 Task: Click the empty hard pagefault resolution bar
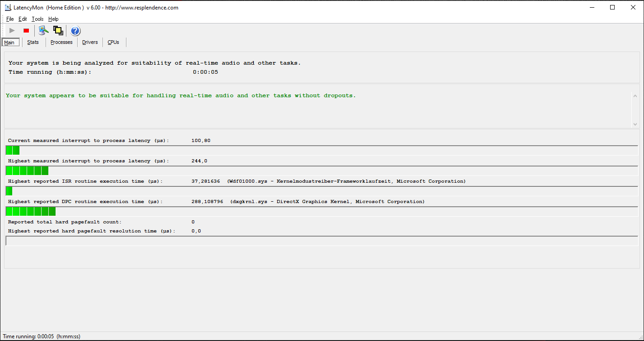[x=322, y=241]
